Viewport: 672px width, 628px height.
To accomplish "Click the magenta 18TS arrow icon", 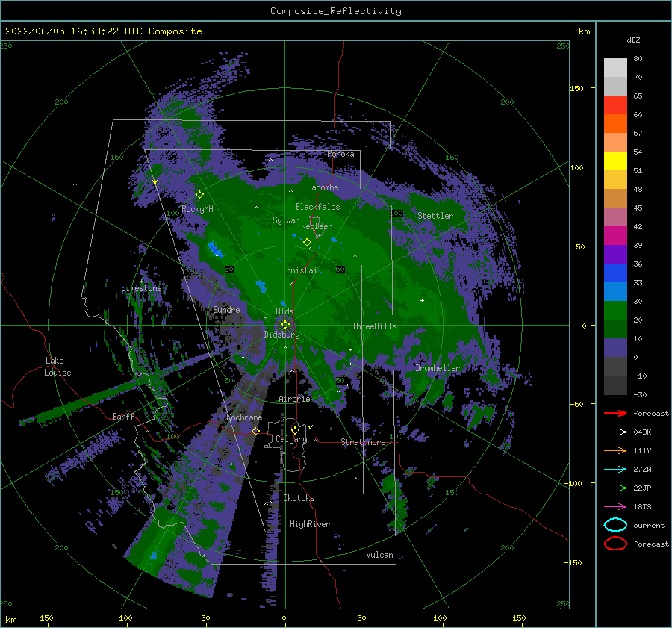I will tap(615, 507).
